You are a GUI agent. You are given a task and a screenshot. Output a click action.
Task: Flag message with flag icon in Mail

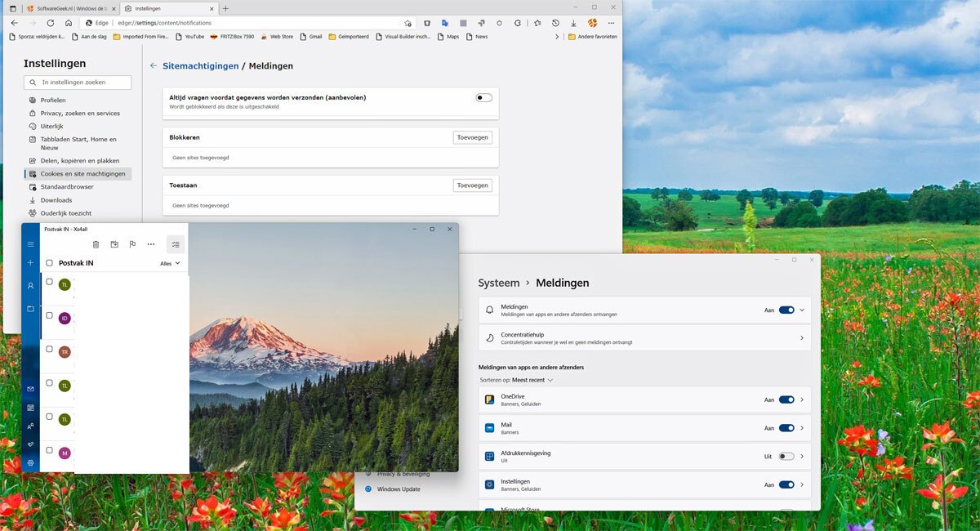[x=132, y=244]
